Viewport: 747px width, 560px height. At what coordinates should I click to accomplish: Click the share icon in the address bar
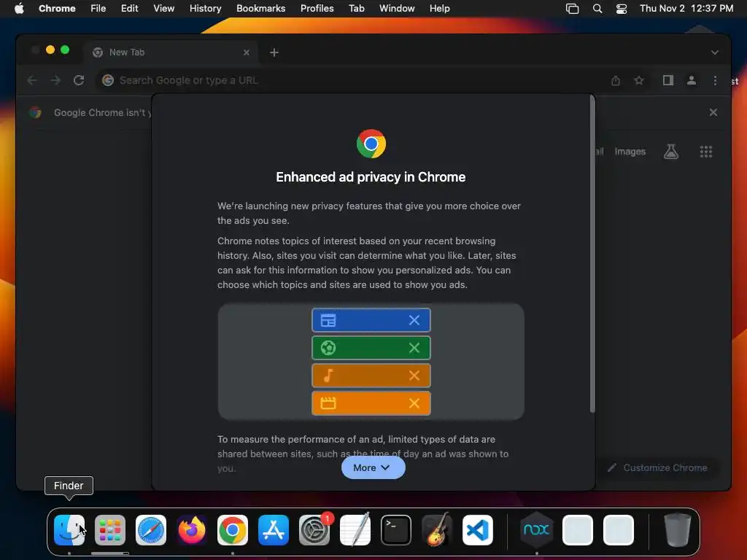616,80
